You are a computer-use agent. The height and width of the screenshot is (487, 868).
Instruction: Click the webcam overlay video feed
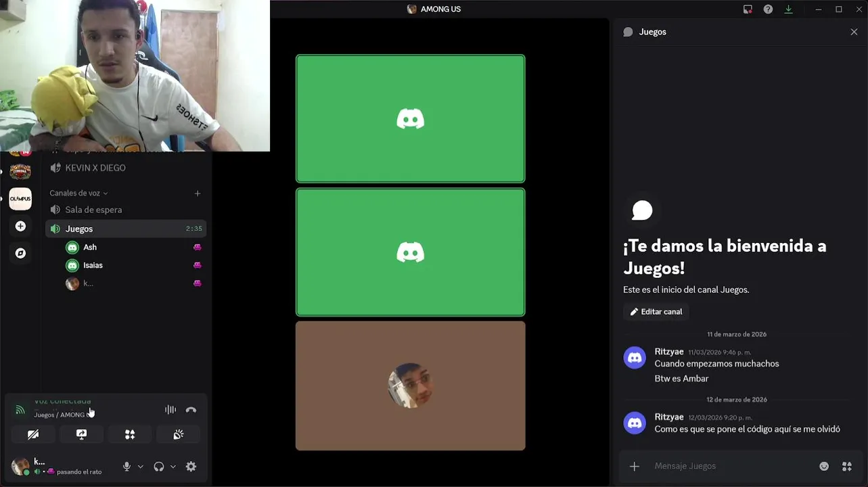pos(135,76)
